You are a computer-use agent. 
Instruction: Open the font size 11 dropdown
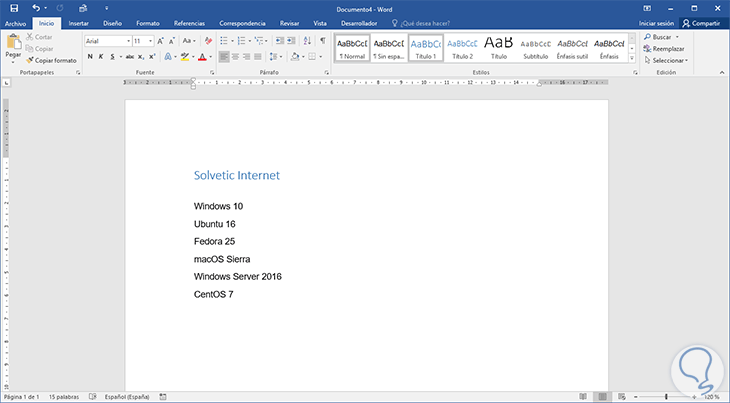150,41
